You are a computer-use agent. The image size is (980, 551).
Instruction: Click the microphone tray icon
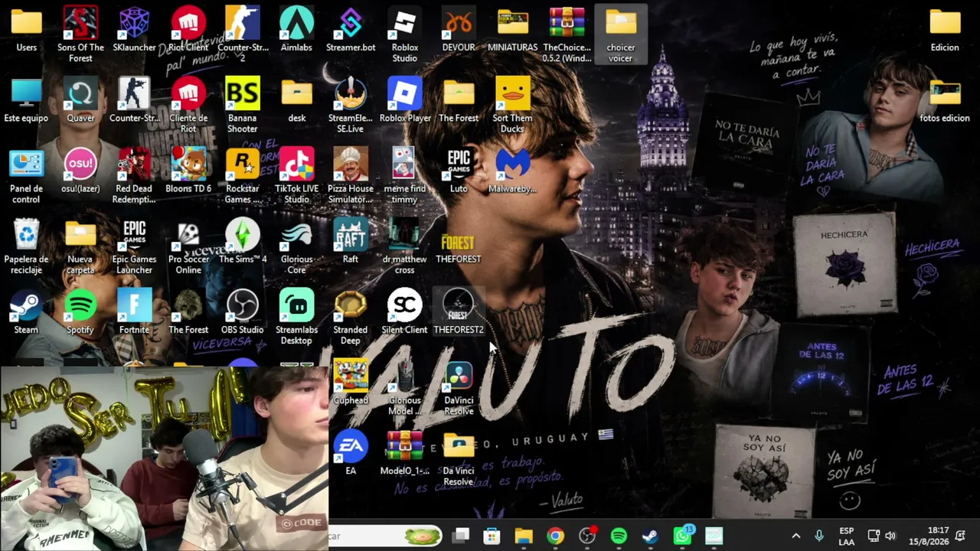tap(819, 536)
